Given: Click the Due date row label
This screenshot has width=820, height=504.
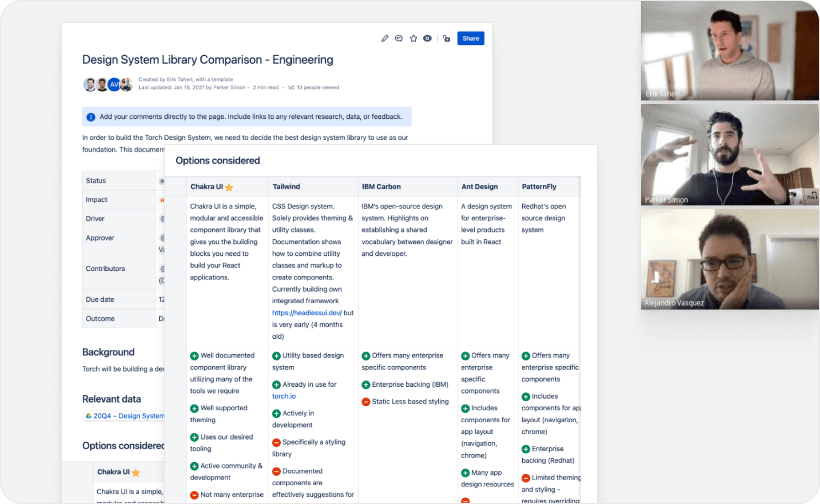Looking at the screenshot, I should coord(100,299).
